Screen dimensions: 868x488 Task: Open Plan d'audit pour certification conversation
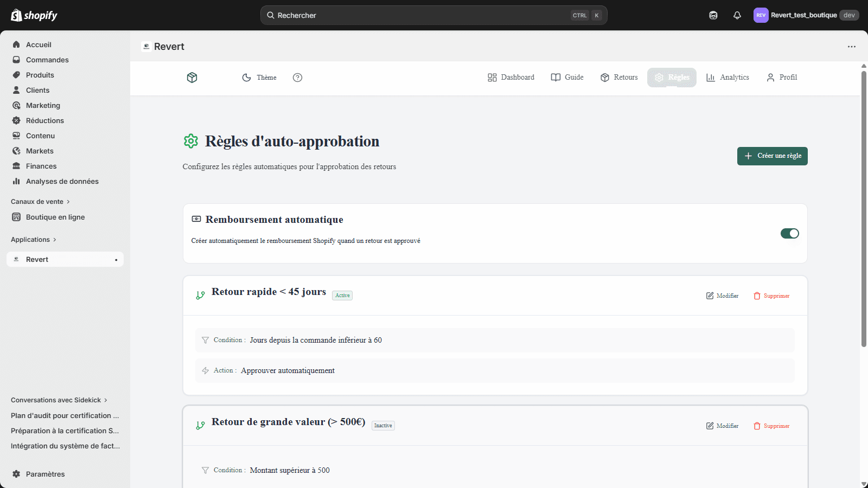[65, 415]
